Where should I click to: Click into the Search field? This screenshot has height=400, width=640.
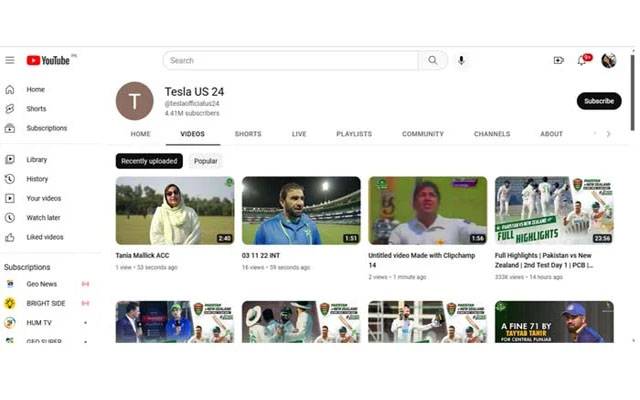[x=291, y=60]
